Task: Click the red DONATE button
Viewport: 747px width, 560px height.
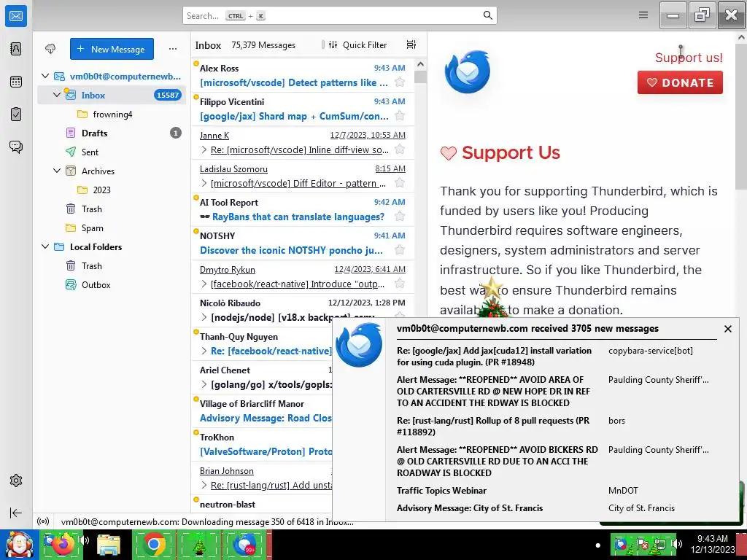Action: click(x=680, y=82)
